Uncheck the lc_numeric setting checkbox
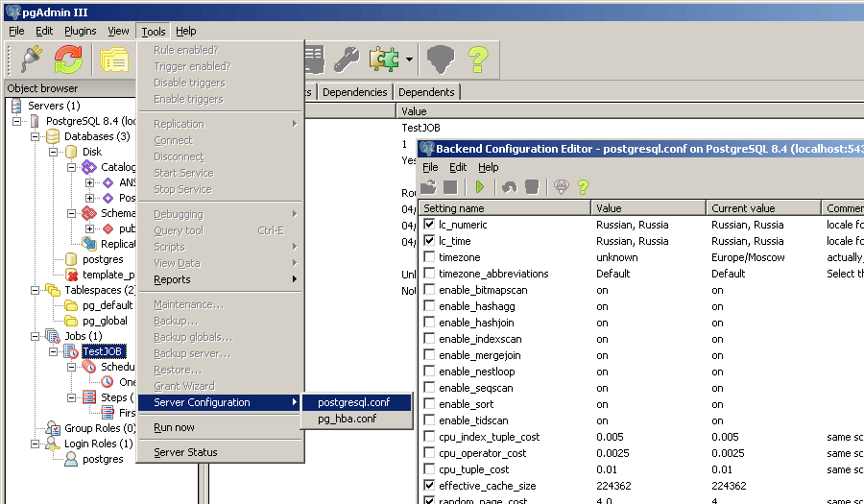Screen dimensions: 864x504 [x=429, y=225]
